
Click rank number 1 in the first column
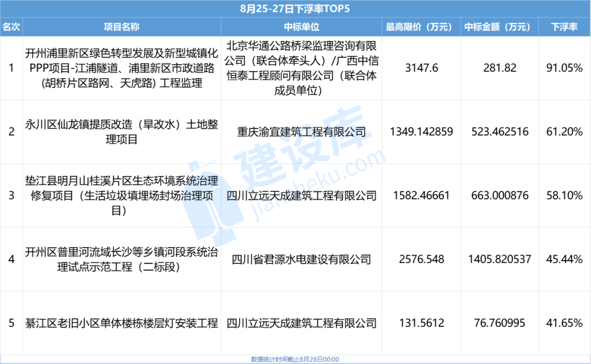tap(11, 68)
